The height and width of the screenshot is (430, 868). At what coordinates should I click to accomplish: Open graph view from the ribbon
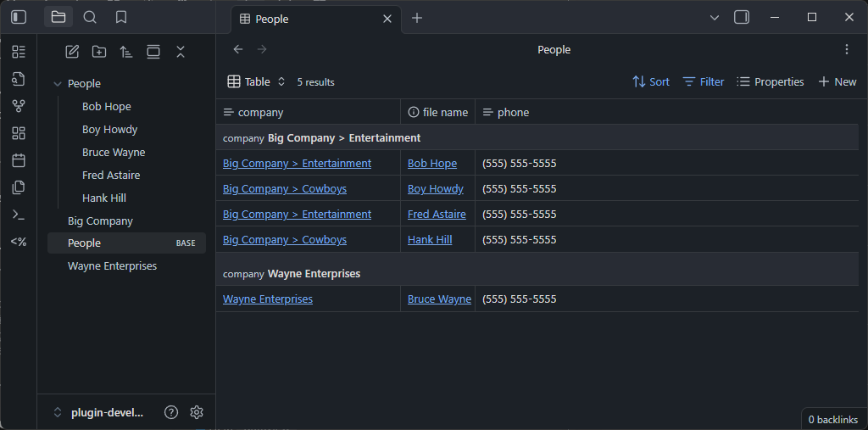coord(19,106)
